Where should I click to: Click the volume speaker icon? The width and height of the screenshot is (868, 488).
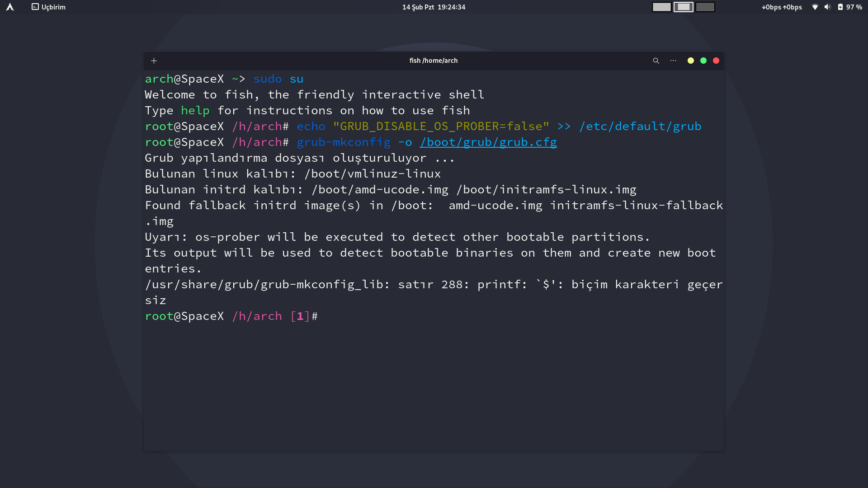[x=827, y=7]
